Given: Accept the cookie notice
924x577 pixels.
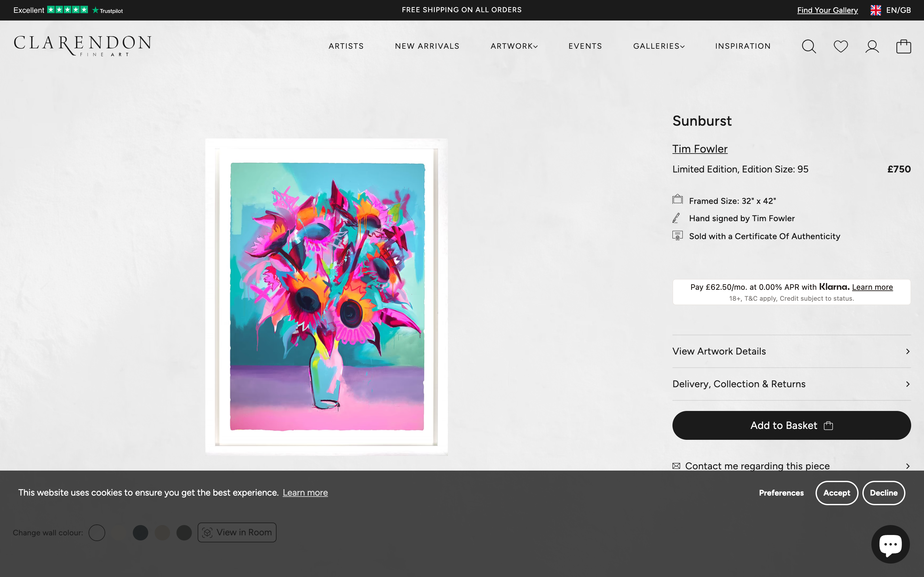Looking at the screenshot, I should [836, 493].
